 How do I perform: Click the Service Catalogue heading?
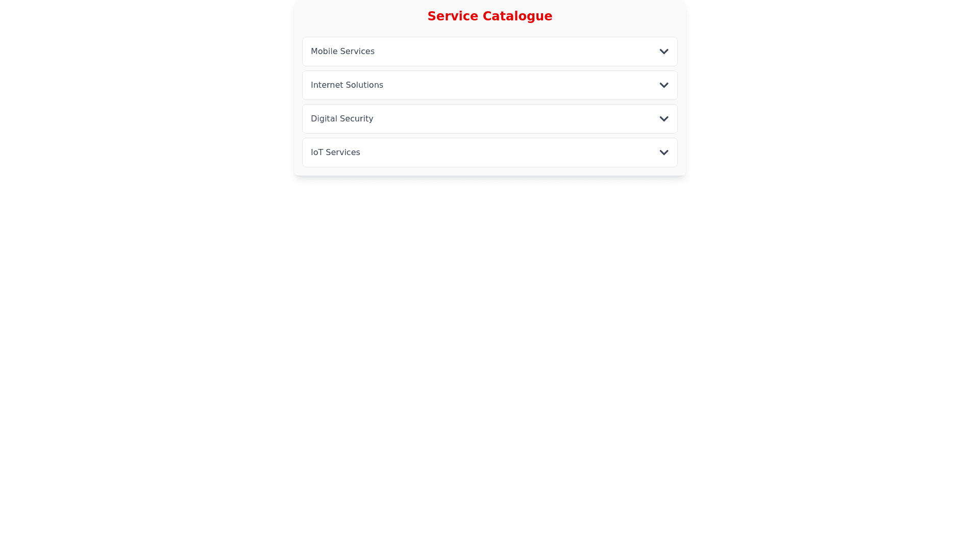coord(489,16)
